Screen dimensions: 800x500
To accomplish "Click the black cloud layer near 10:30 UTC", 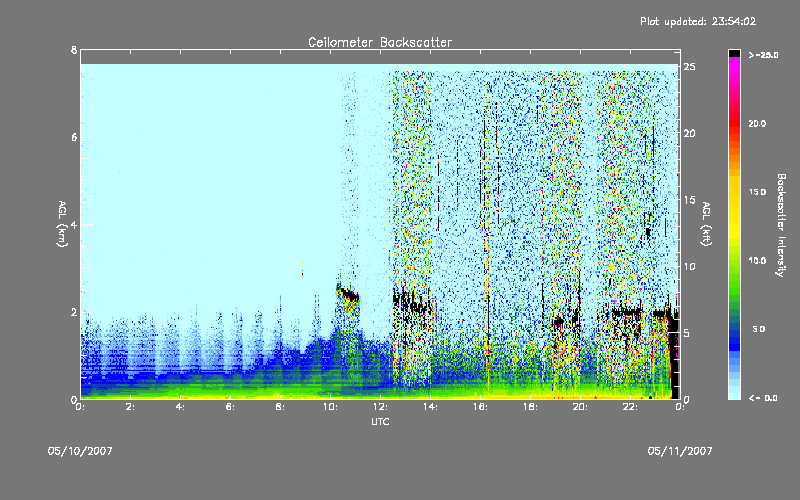I will (x=348, y=294).
